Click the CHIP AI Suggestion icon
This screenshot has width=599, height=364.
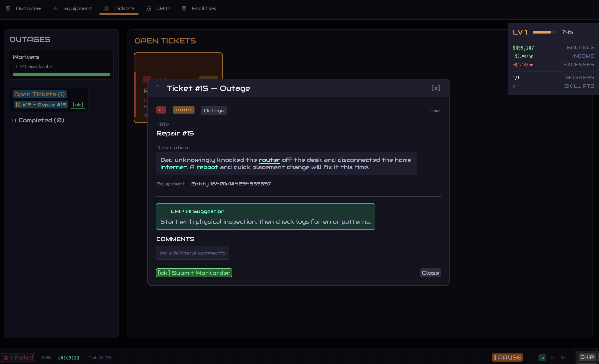(x=163, y=211)
